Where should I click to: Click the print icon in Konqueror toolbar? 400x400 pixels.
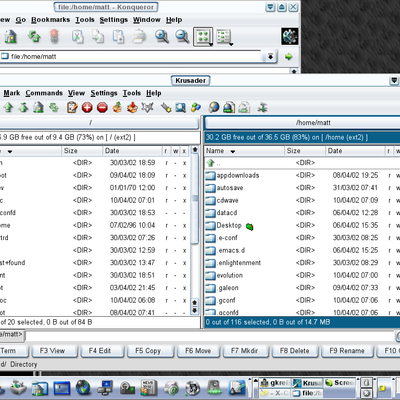(x=139, y=37)
